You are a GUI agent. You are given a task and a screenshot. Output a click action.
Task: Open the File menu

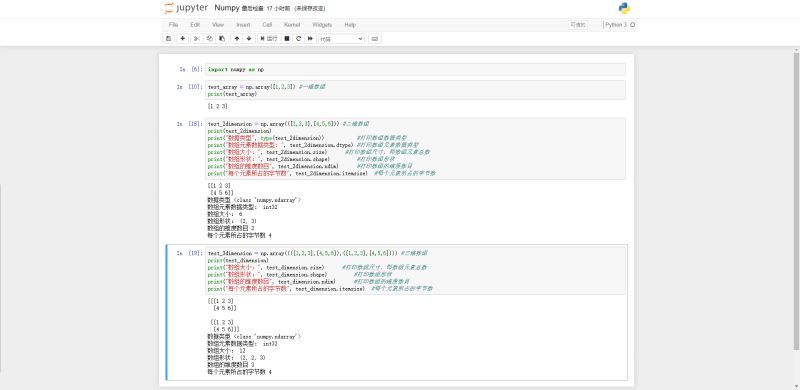click(173, 25)
